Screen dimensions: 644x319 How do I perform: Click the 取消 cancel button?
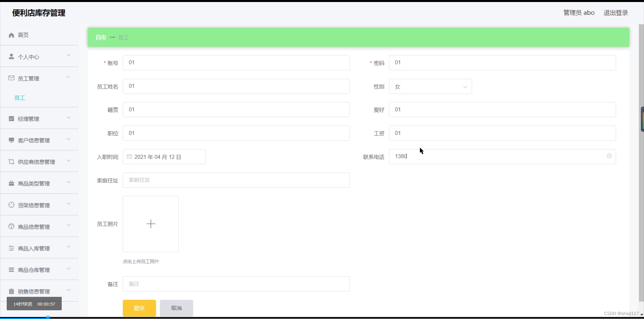[x=176, y=308]
